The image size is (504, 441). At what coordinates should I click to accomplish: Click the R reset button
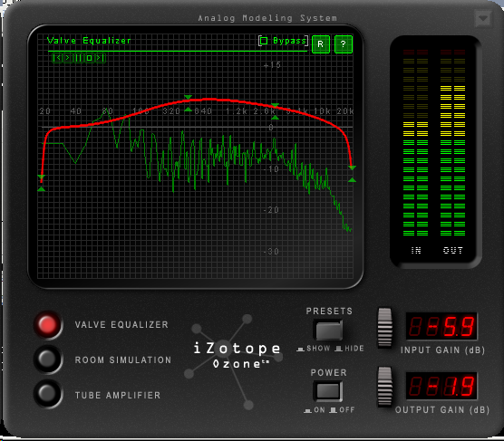[x=321, y=44]
